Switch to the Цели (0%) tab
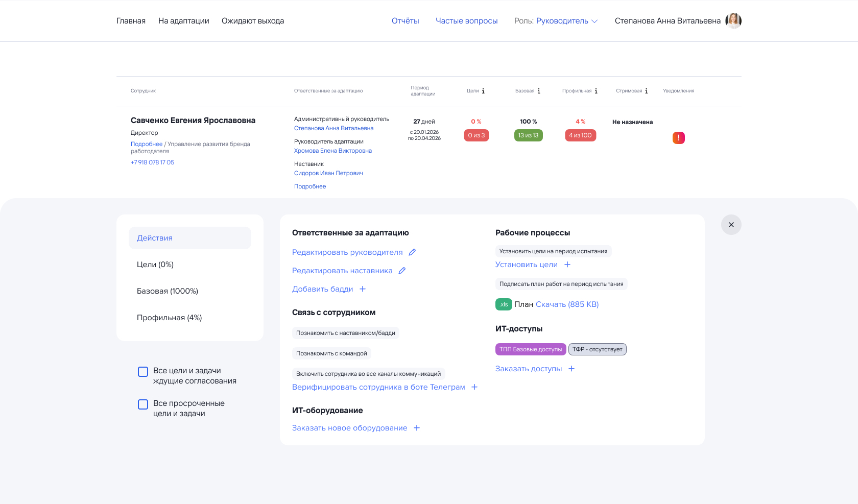The width and height of the screenshot is (858, 504). click(155, 265)
